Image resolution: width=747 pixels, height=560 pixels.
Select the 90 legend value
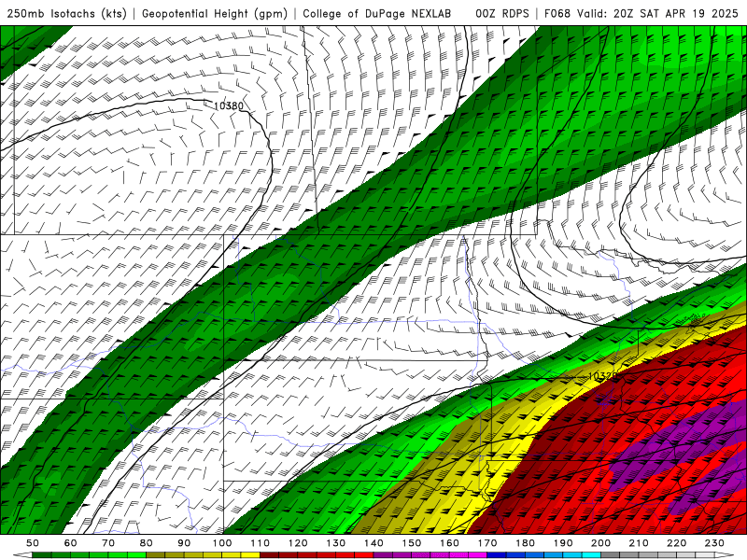tap(184, 543)
